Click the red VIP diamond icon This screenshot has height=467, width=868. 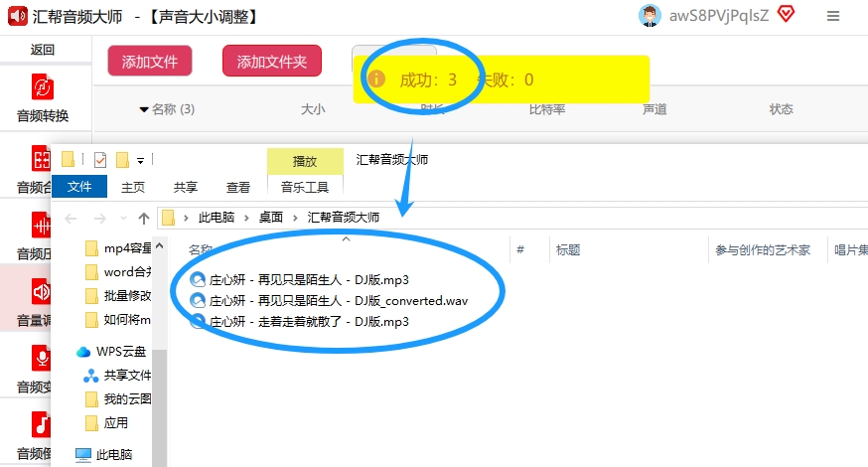click(787, 14)
